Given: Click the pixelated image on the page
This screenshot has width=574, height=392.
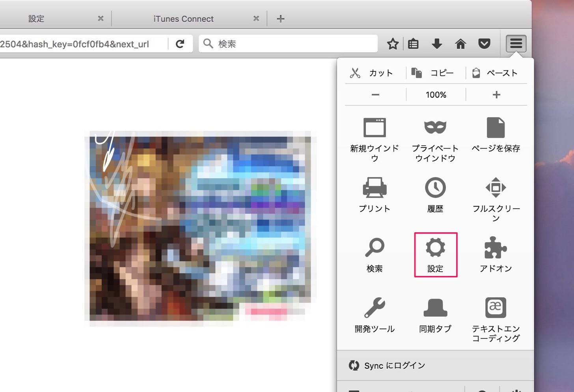Looking at the screenshot, I should click(200, 229).
